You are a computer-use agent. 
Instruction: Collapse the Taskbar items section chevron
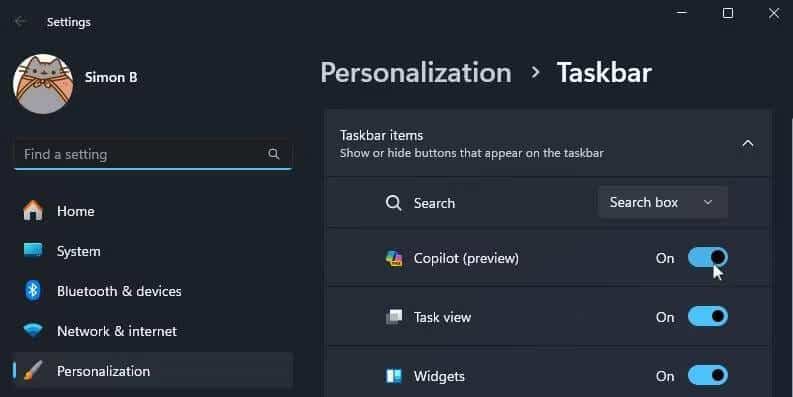pos(747,144)
